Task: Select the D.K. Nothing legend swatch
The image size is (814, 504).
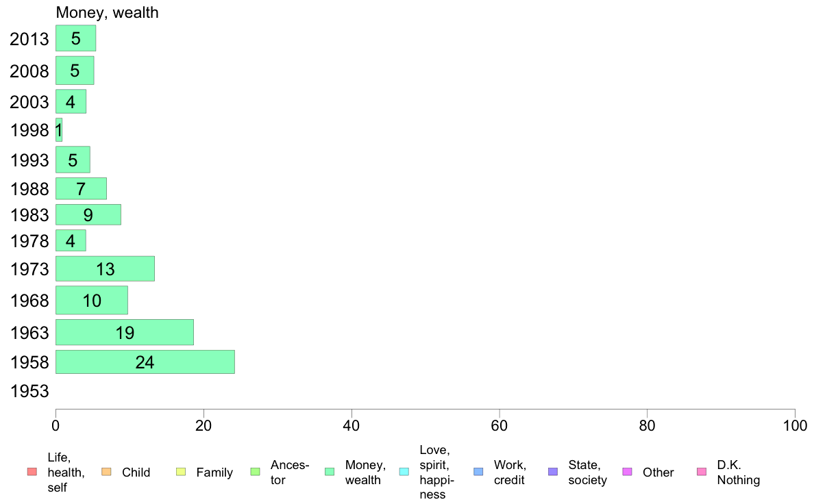Action: (x=702, y=472)
